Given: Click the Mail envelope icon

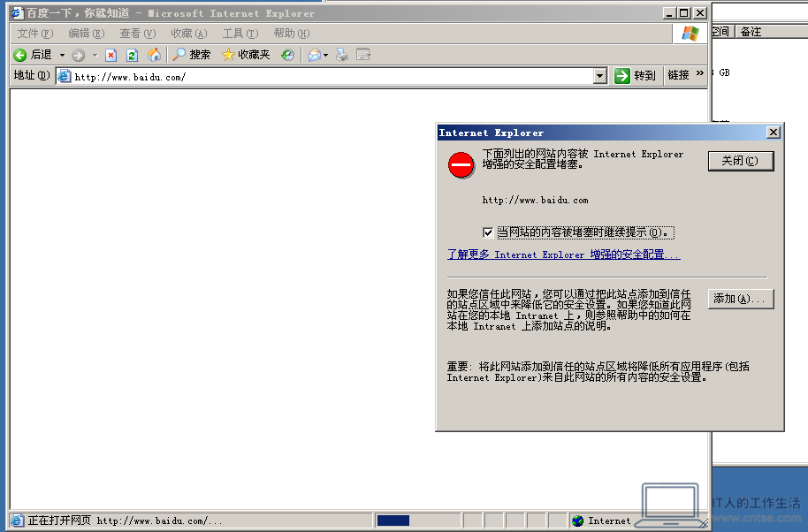Looking at the screenshot, I should click(x=315, y=55).
